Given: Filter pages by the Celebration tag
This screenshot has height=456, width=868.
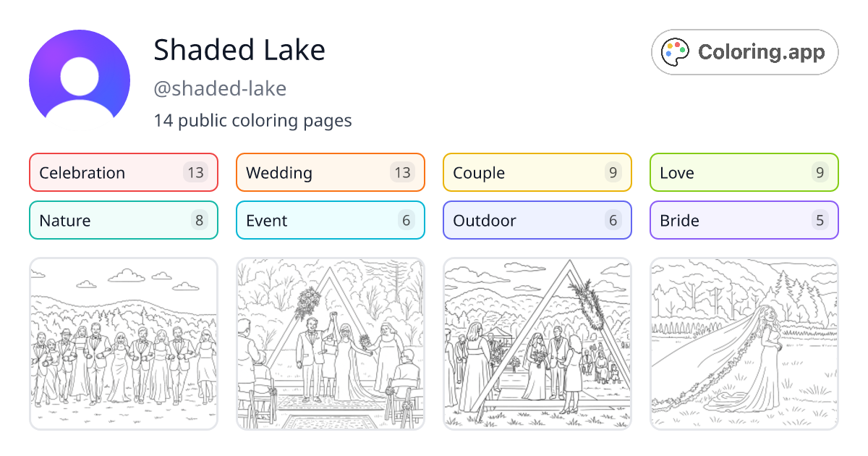Looking at the screenshot, I should coord(123,172).
